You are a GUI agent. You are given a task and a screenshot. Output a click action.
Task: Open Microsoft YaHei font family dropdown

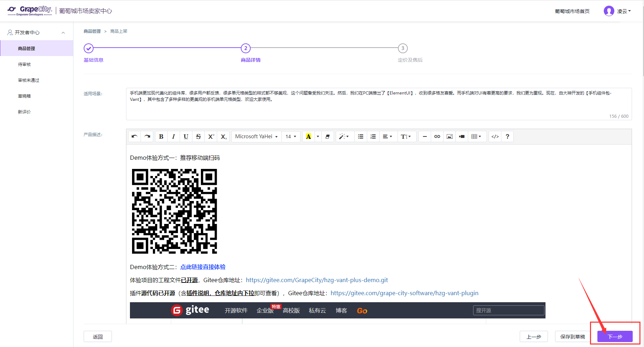[x=256, y=136]
